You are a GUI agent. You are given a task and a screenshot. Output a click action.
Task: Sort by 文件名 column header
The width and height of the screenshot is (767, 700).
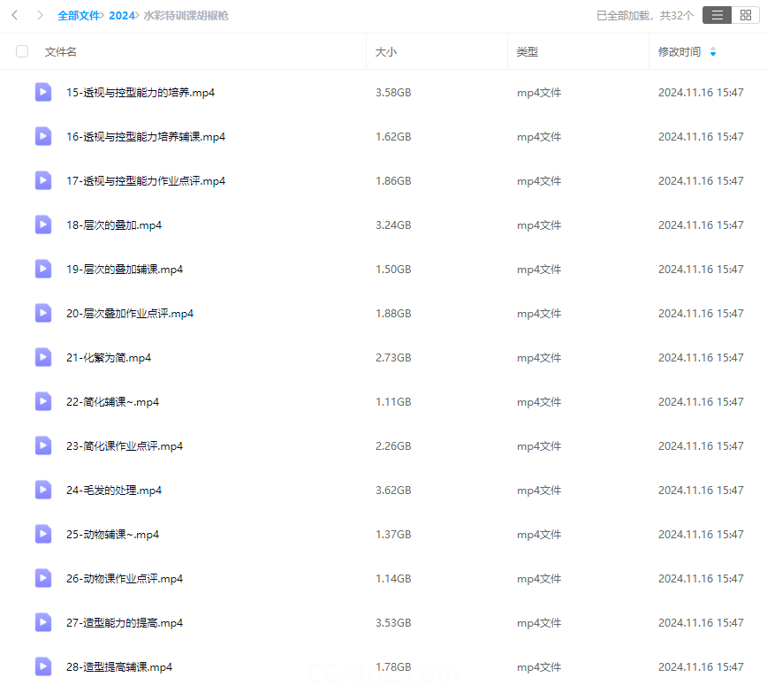61,52
